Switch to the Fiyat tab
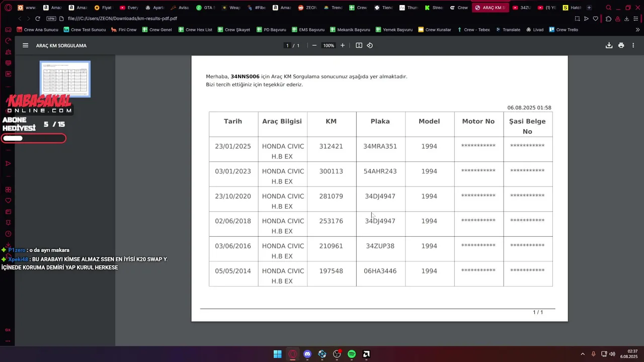 pos(103,8)
